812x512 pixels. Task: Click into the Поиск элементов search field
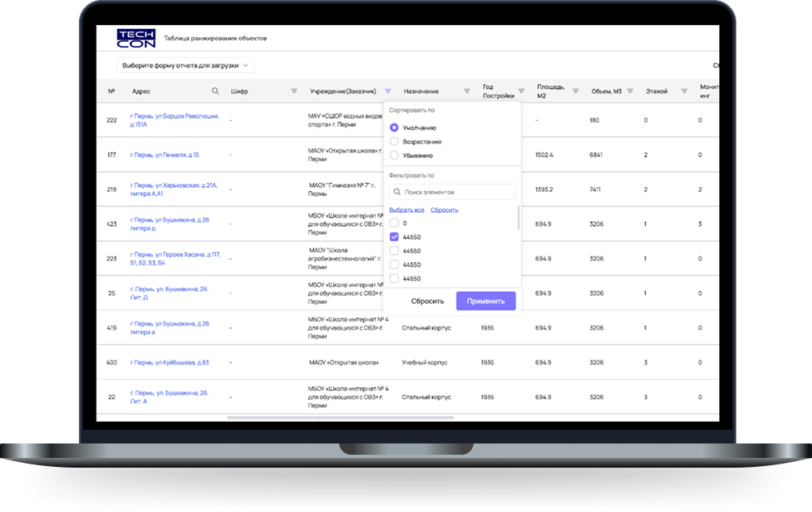click(x=452, y=192)
